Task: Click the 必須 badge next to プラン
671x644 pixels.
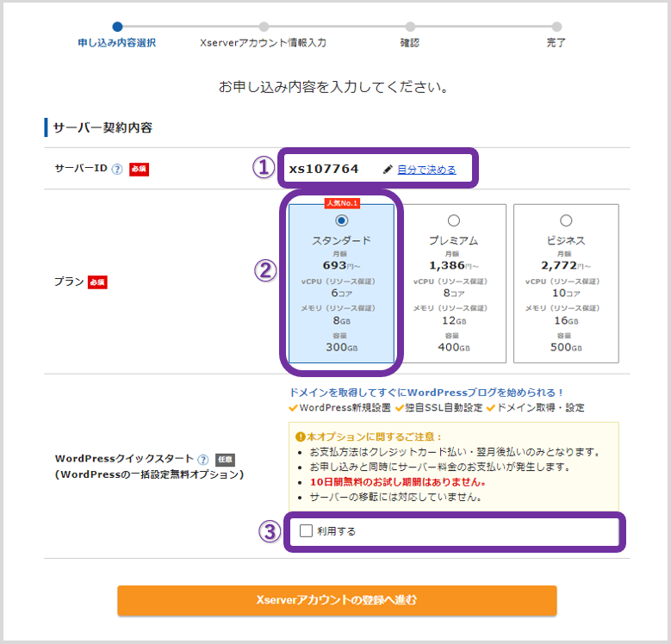Action: (x=97, y=282)
